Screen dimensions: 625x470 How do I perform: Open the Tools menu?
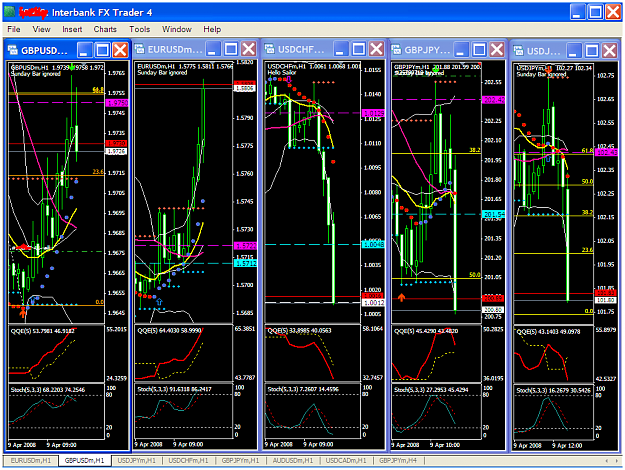tap(140, 29)
